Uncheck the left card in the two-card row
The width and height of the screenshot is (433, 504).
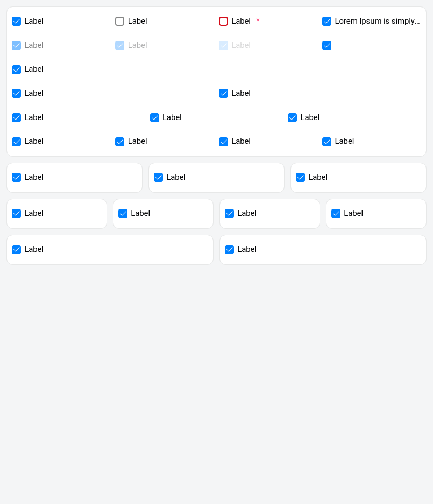[x=16, y=250]
